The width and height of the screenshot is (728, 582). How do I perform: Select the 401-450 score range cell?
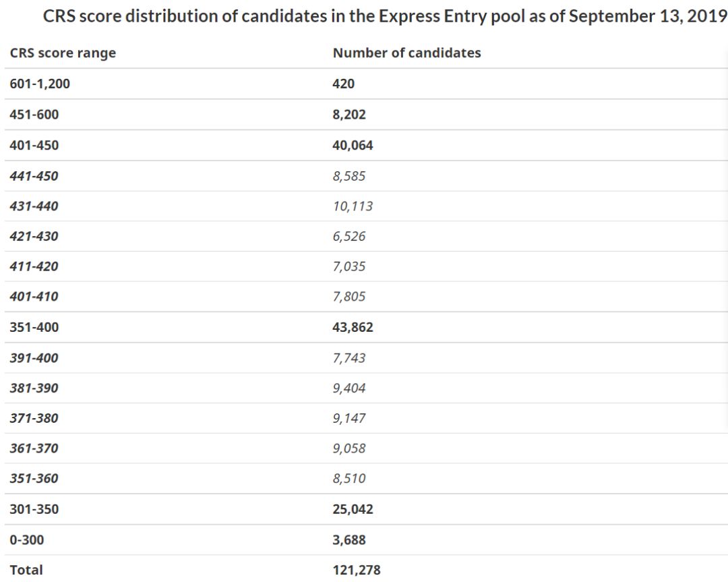click(x=34, y=145)
